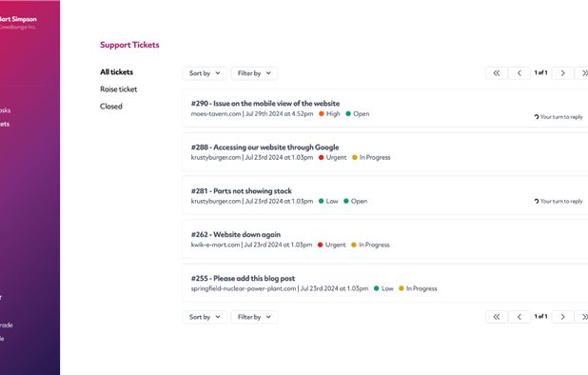Click the springfield-nuclear-power-plant.com domain text
Image resolution: width=588 pixels, height=375 pixels.
pyautogui.click(x=244, y=288)
